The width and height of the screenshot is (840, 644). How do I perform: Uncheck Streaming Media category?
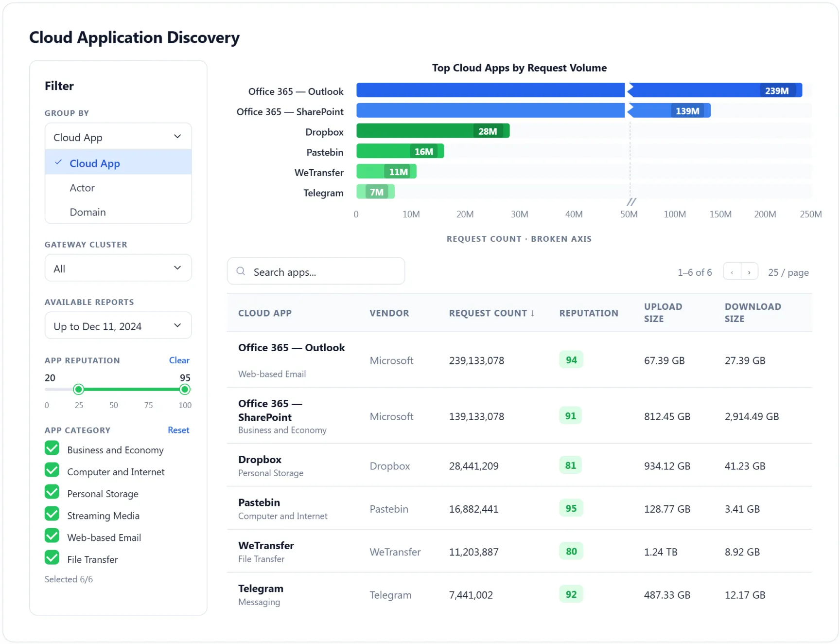click(52, 514)
